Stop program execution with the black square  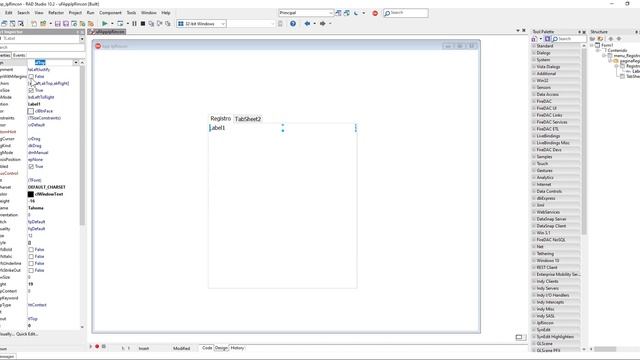[x=143, y=24]
